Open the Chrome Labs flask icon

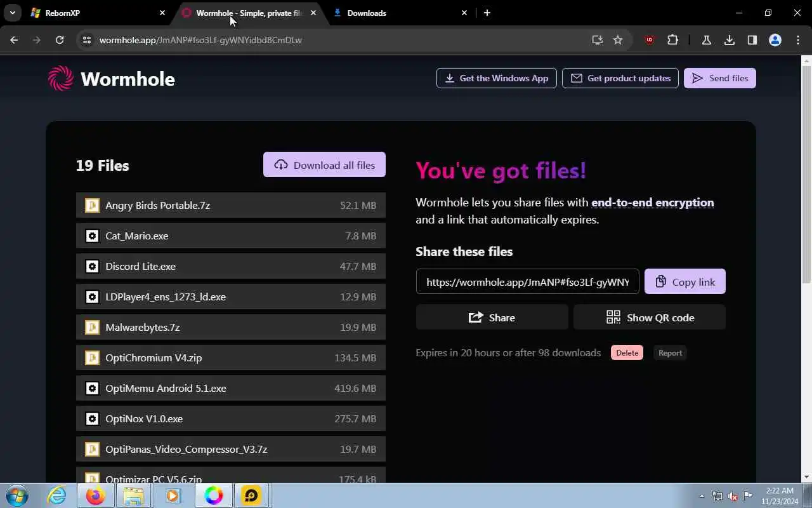[x=706, y=40]
